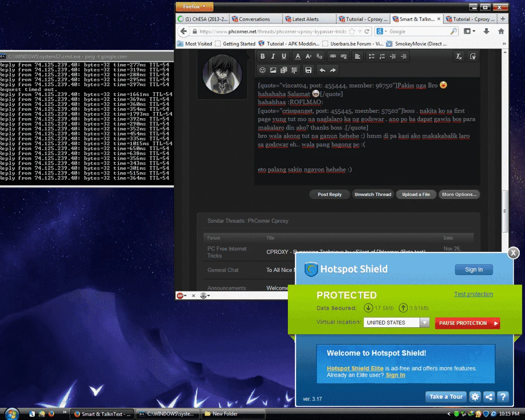Screen dimensions: 525x420
Task: Open the Most Visited bookmarks folder
Action: coord(195,44)
